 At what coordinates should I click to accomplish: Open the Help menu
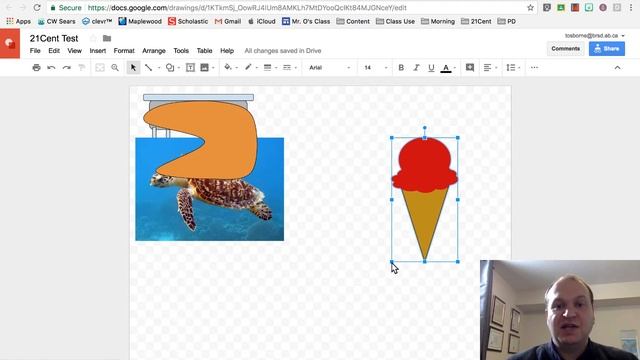tap(227, 51)
